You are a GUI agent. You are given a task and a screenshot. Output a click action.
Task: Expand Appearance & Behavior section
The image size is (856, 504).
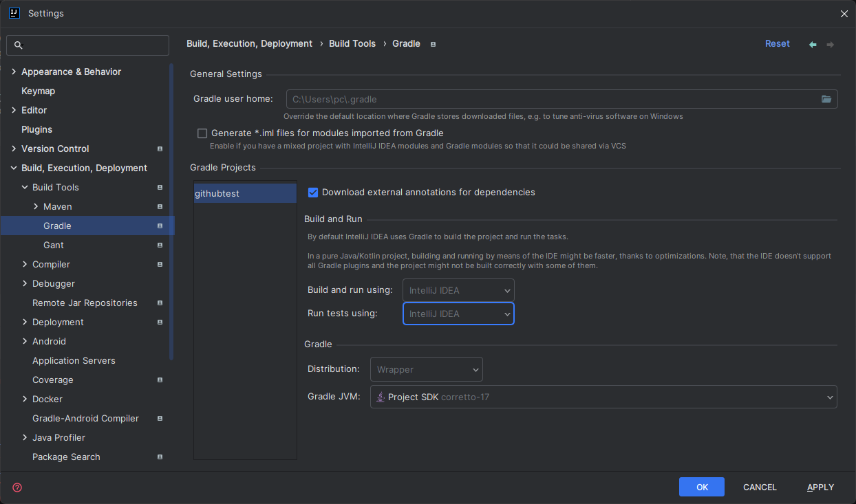14,72
